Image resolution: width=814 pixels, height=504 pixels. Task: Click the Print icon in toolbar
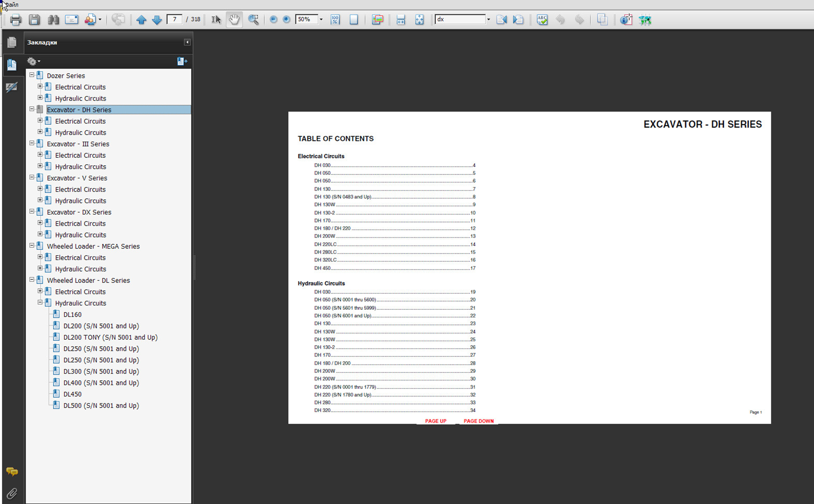(15, 20)
